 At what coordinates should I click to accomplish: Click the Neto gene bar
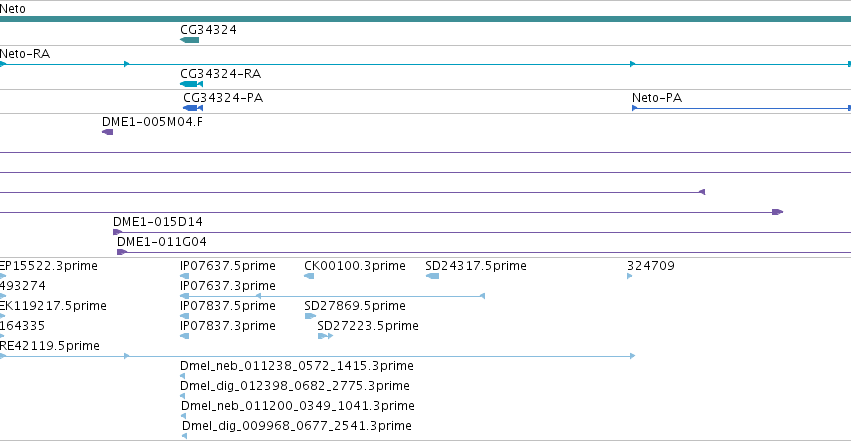pyautogui.click(x=426, y=19)
